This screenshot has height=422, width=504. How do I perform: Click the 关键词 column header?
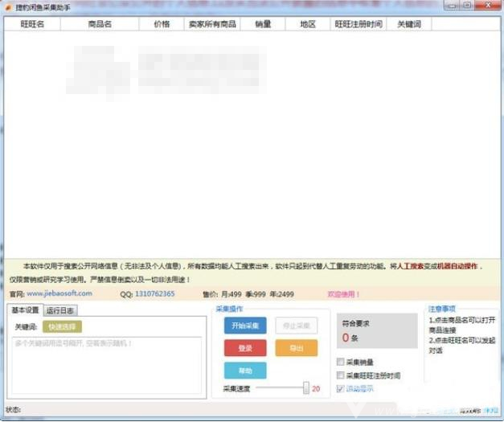tap(409, 24)
